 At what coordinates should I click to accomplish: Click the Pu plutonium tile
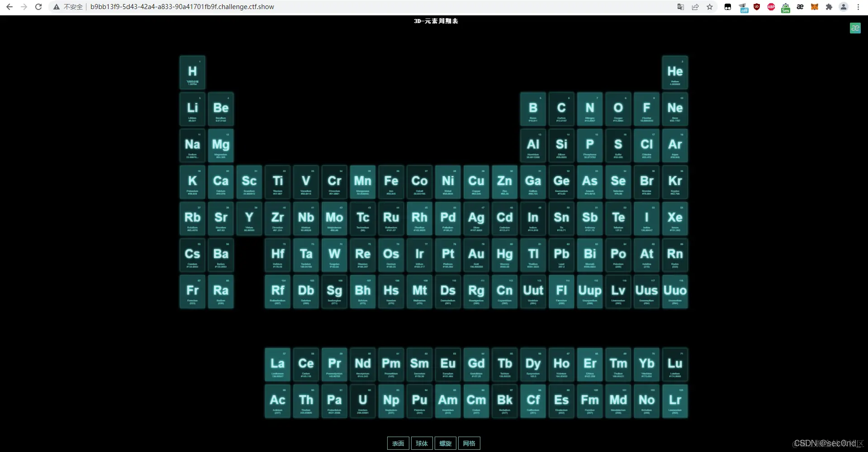tap(419, 401)
